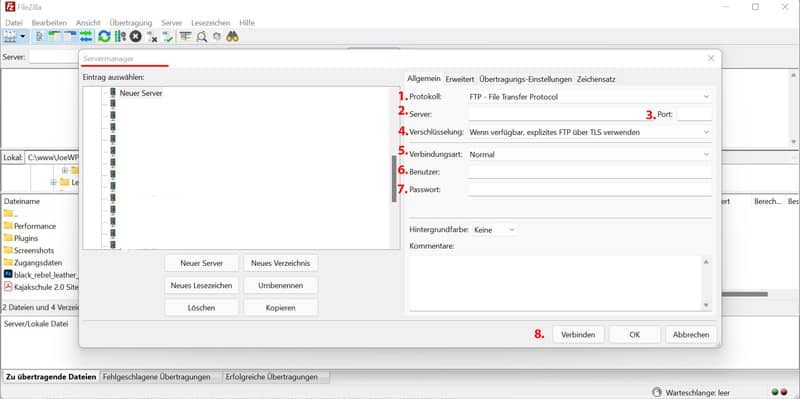Open the Ansicht menu

pyautogui.click(x=88, y=23)
